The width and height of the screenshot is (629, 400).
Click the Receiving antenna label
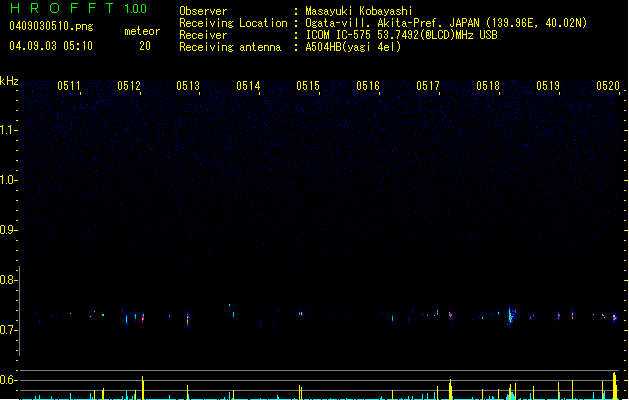coord(230,47)
